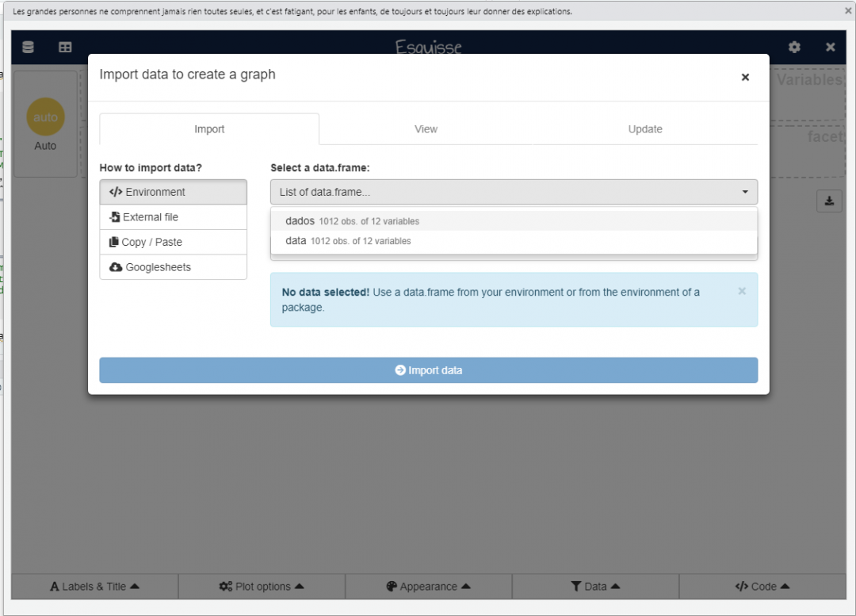Switch to the Import tab
856x616 pixels.
pos(209,129)
